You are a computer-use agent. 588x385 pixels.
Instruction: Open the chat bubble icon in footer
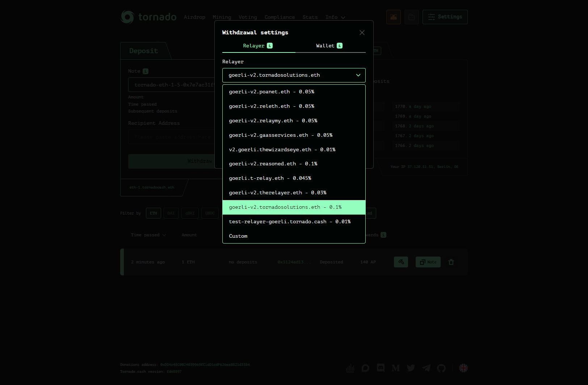point(365,368)
